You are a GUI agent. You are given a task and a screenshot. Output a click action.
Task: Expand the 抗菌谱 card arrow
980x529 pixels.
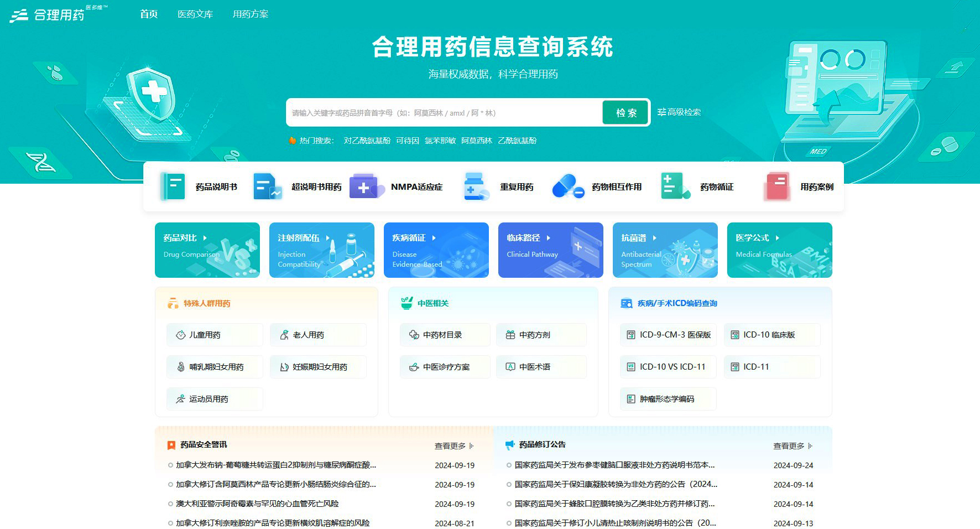(654, 238)
